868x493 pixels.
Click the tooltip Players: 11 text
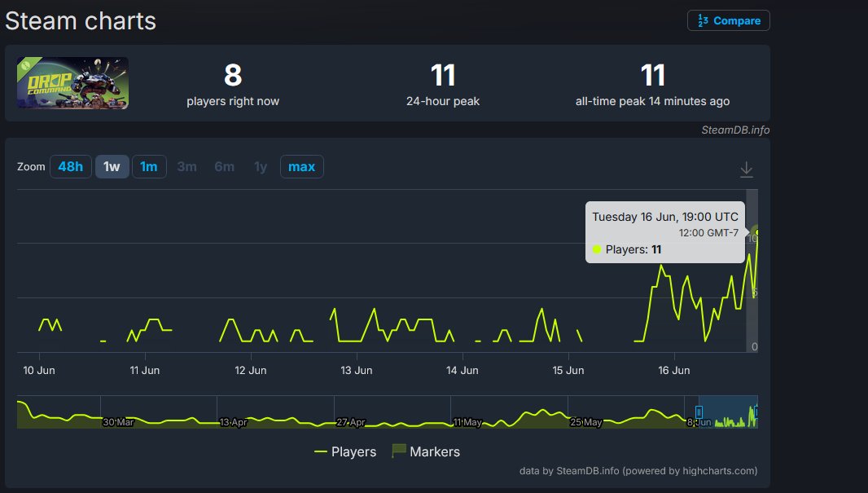(633, 249)
